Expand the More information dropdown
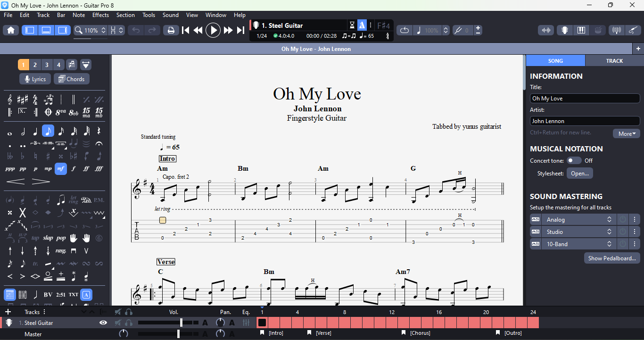Viewport: 644px width, 340px height. (x=626, y=134)
